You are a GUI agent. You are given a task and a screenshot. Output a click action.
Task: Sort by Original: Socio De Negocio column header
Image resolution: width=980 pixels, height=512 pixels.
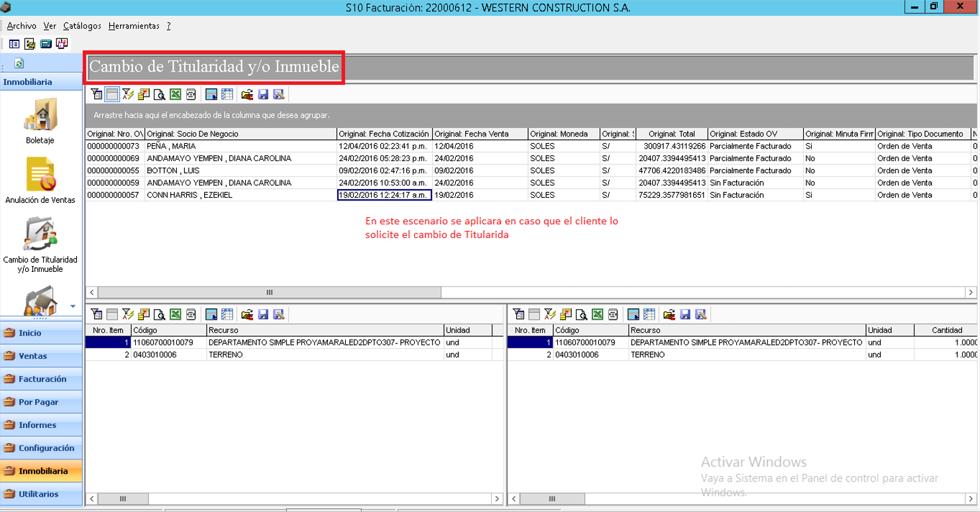click(x=241, y=134)
